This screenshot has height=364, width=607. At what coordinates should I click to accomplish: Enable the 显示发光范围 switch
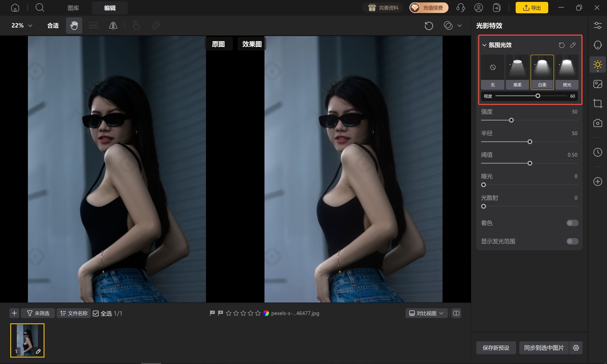(x=572, y=241)
